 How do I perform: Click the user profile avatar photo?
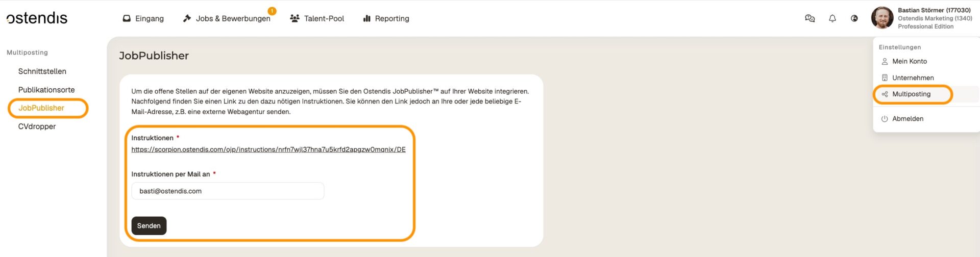click(881, 18)
